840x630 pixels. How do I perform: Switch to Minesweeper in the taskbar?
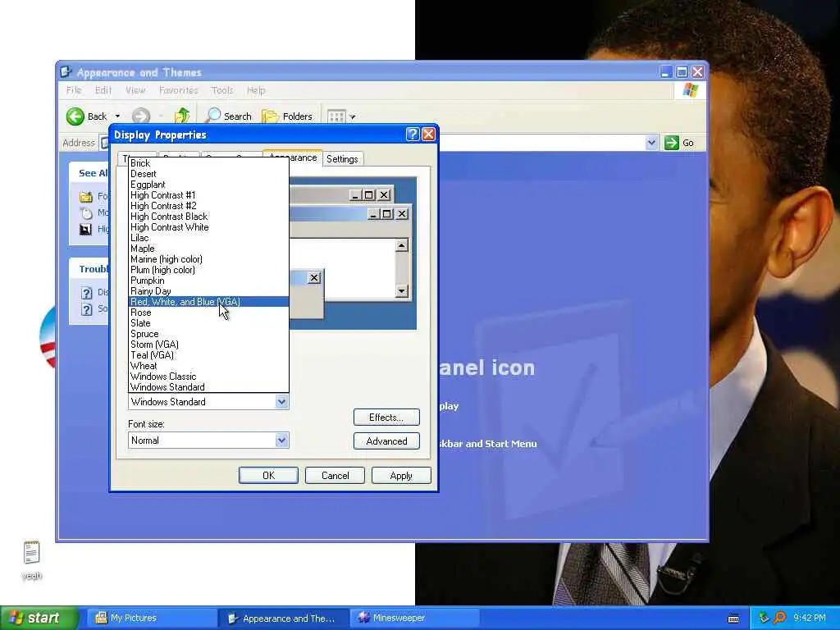click(x=413, y=619)
